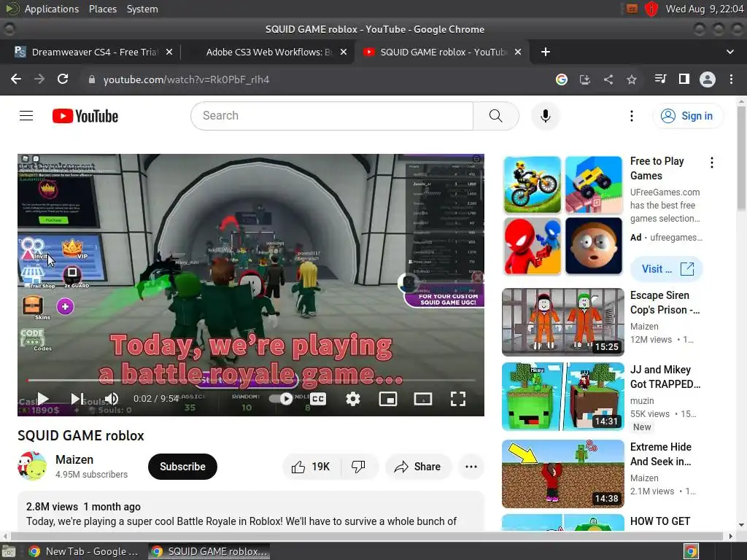Subscribe to the Maizen channel
This screenshot has width=747, height=560.
click(x=182, y=467)
